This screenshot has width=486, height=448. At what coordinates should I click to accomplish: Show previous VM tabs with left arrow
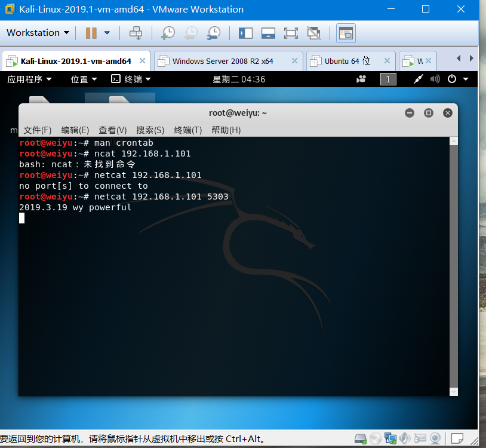coord(459,59)
